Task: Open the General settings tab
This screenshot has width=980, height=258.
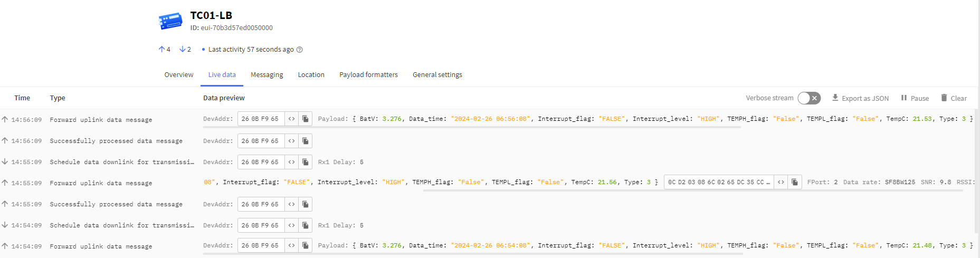Action: click(x=437, y=75)
